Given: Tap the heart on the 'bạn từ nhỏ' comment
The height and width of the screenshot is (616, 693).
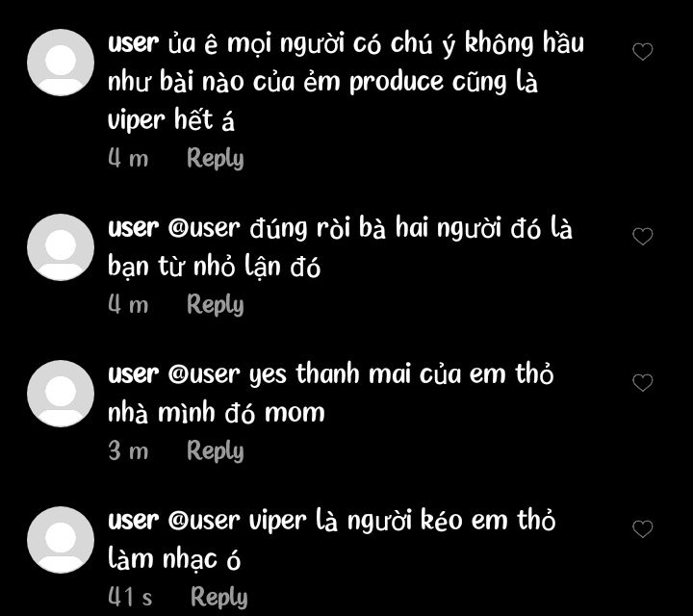Looking at the screenshot, I should pos(643,237).
